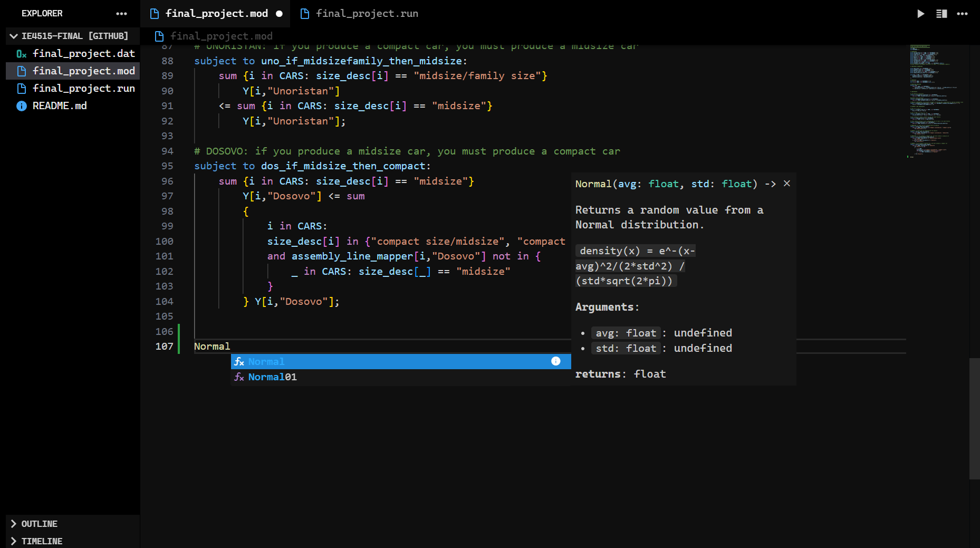Click the split editor layout icon
This screenshot has height=548, width=980.
click(x=941, y=14)
